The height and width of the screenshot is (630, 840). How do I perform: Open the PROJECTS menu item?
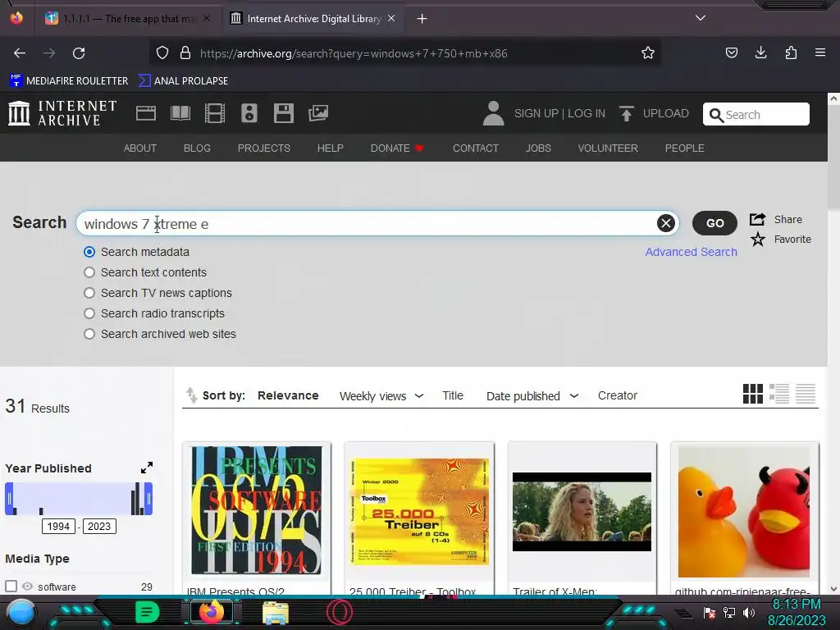coord(263,148)
